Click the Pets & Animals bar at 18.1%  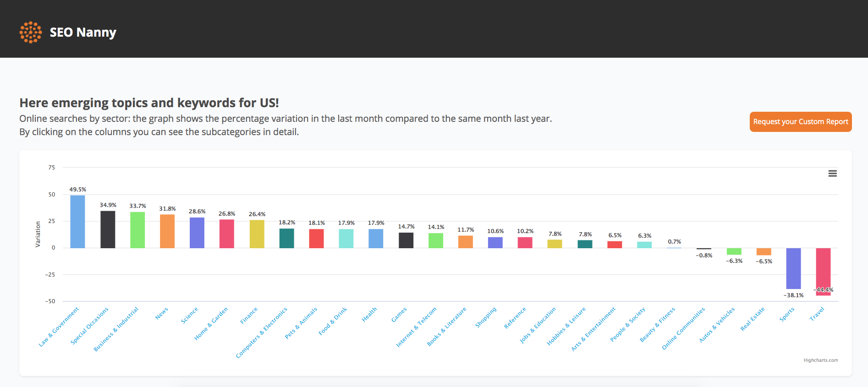[317, 238]
